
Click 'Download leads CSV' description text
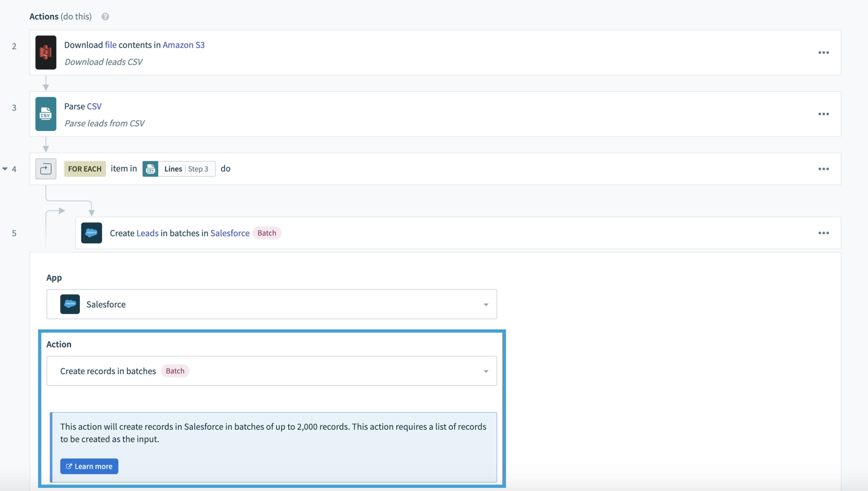click(104, 62)
